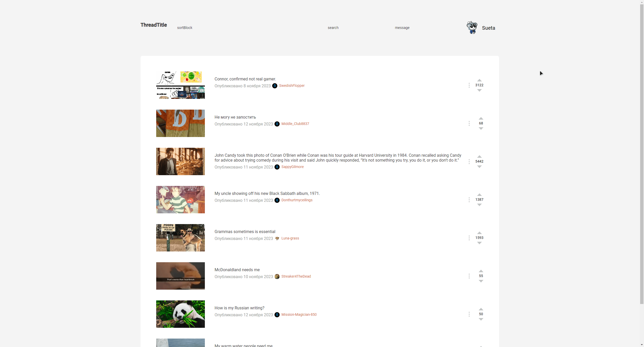644x347 pixels.
Task: Open three-dot menu for Black Sabbath post
Action: pos(469,200)
